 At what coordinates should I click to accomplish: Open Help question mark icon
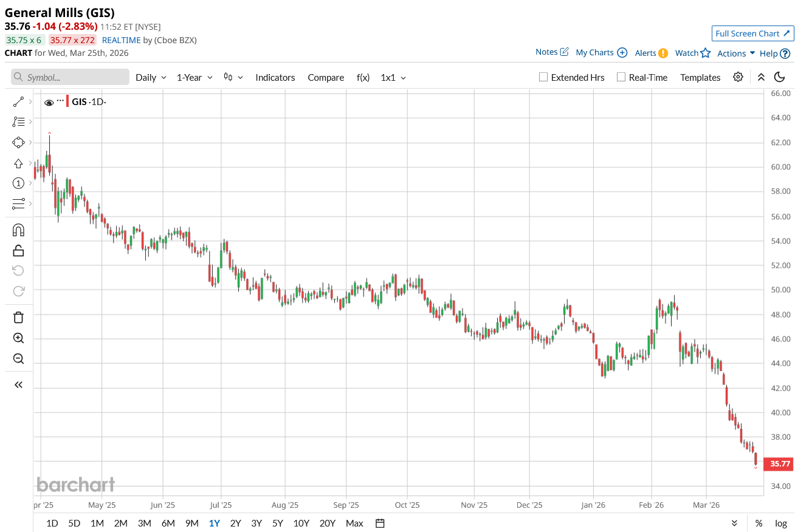point(785,53)
